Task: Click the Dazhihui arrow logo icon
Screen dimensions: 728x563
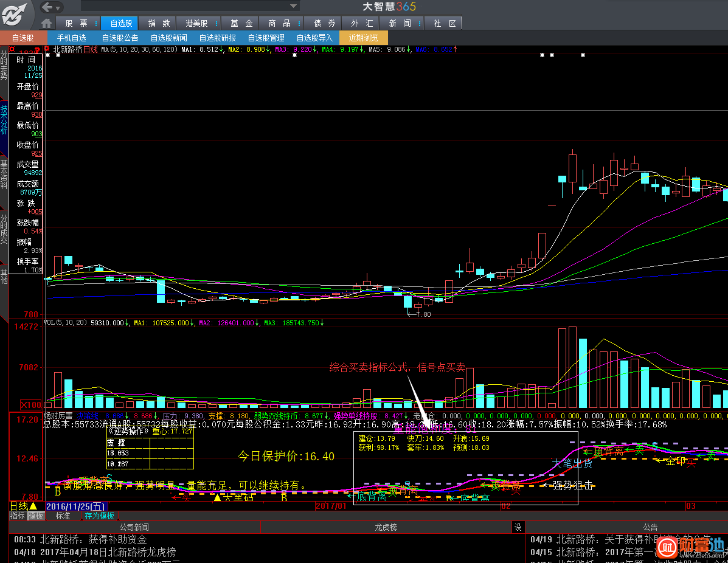Action: click(15, 14)
